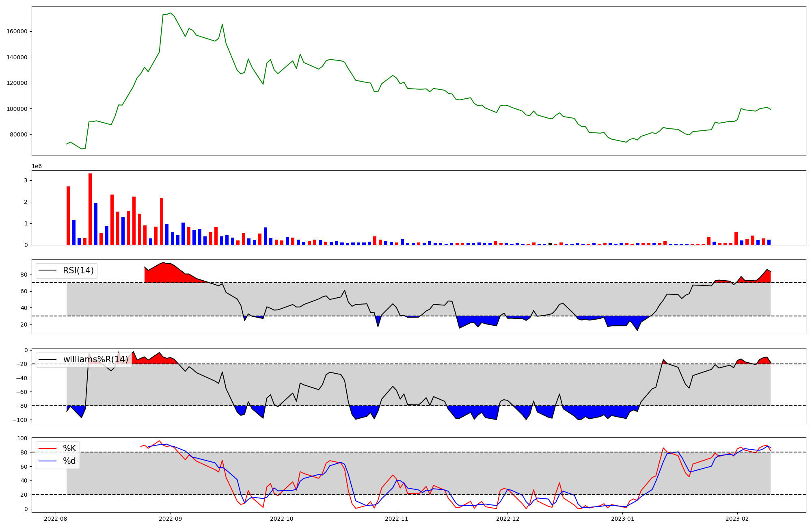The width and height of the screenshot is (812, 528).
Task: Click the blue %d legend line sample
Action: coord(47,461)
